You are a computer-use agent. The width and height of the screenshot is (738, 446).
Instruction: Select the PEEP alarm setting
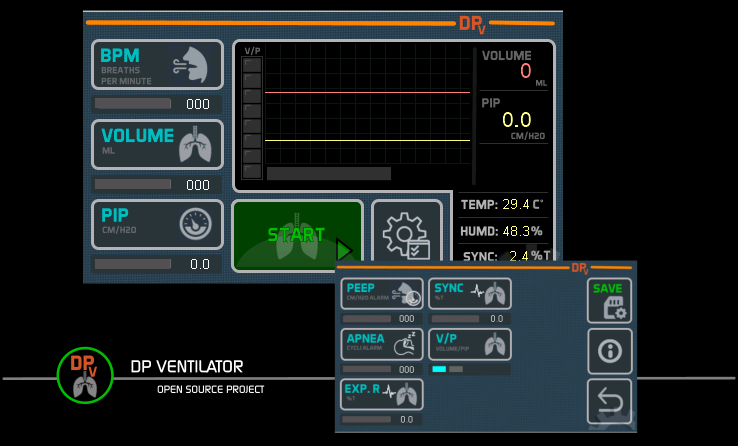click(382, 294)
